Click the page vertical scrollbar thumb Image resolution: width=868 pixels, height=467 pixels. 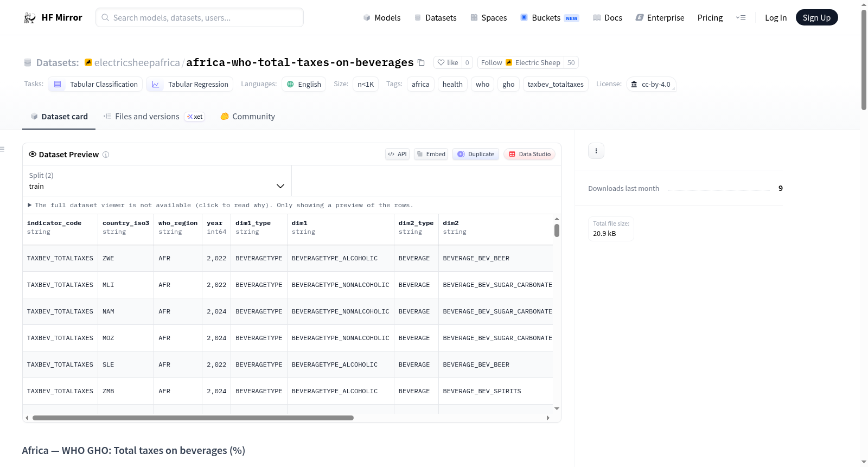(864, 60)
